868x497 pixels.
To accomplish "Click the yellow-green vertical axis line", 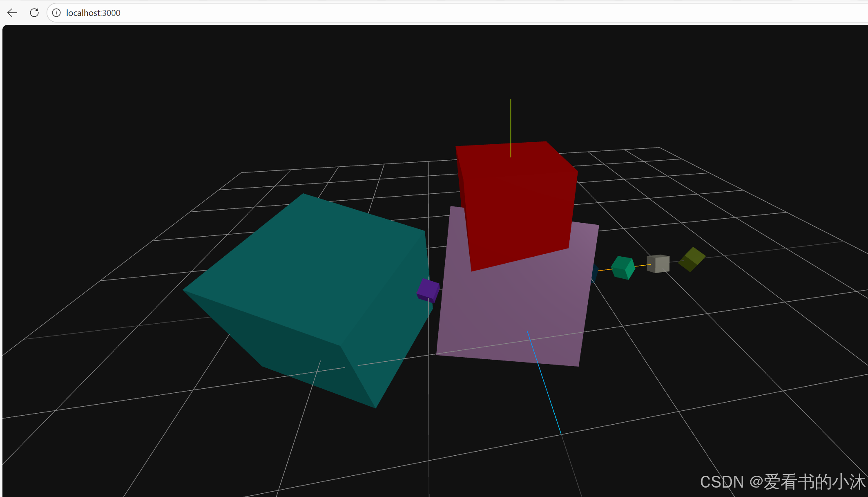I will click(511, 123).
